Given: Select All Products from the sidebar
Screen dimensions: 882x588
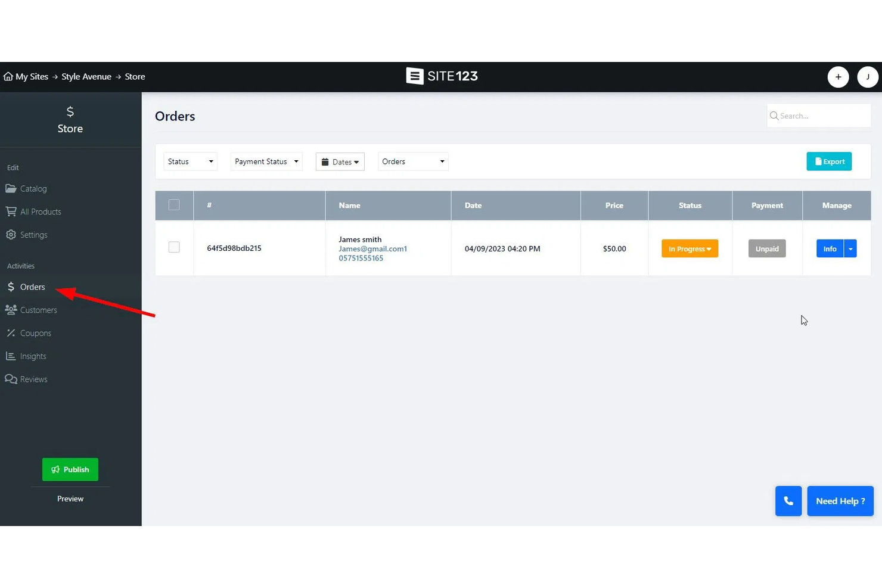Looking at the screenshot, I should [x=40, y=211].
